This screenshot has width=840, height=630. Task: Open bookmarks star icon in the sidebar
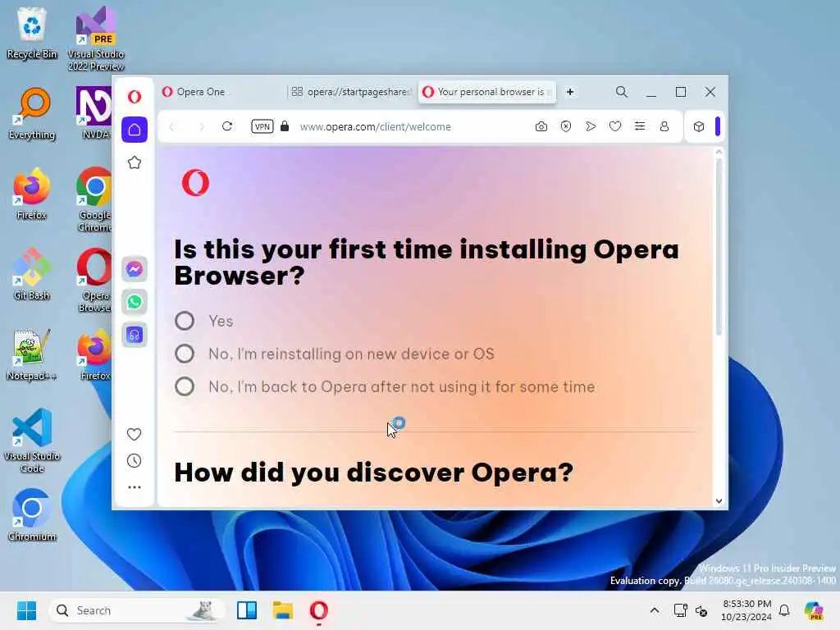(135, 162)
